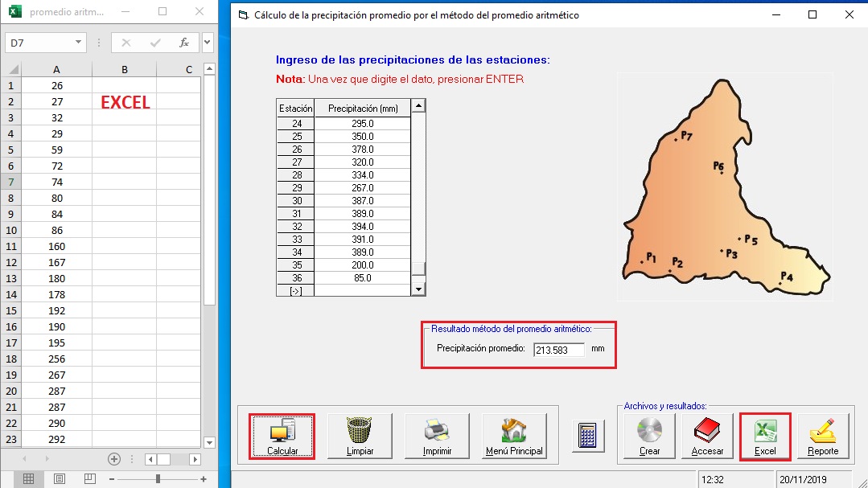Click the Crear disc button
This screenshot has width=868, height=488.
[x=649, y=436]
